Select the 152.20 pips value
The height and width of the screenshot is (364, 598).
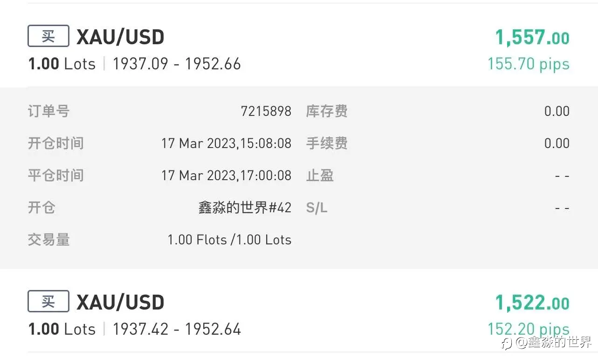pos(528,329)
